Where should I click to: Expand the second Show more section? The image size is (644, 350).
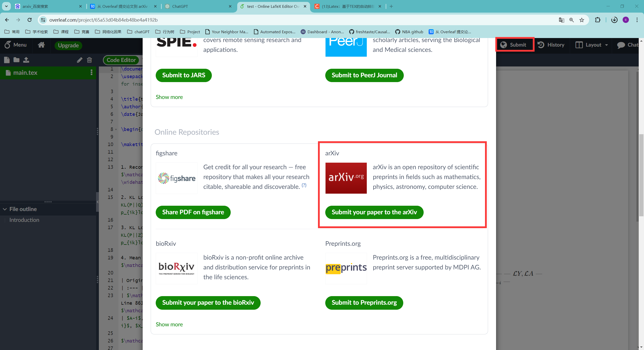(169, 324)
